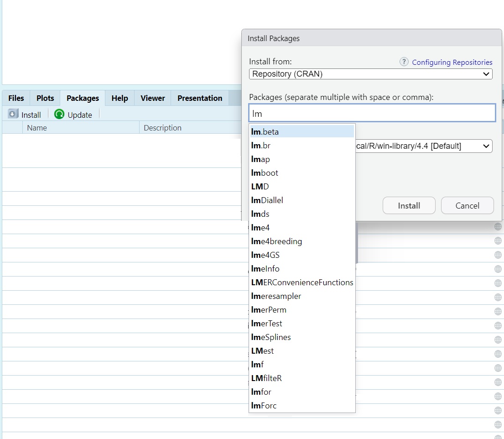This screenshot has width=504, height=439.
Task: Select lm.beta from the autocomplete list
Action: click(265, 132)
